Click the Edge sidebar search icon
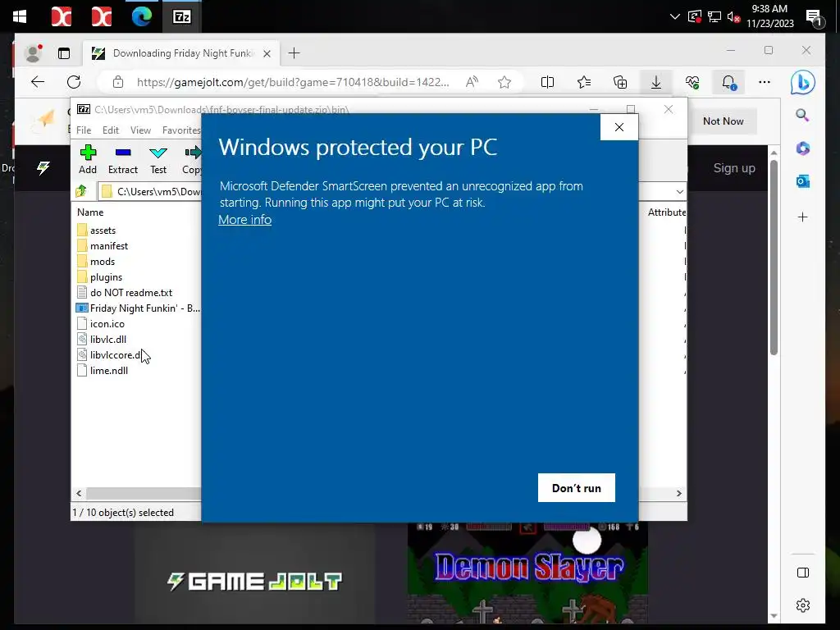Screen dimensions: 840x630 [x=802, y=115]
